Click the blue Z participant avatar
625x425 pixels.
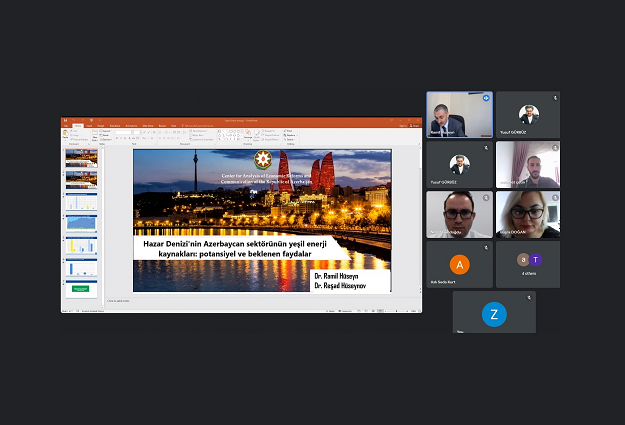pyautogui.click(x=493, y=314)
